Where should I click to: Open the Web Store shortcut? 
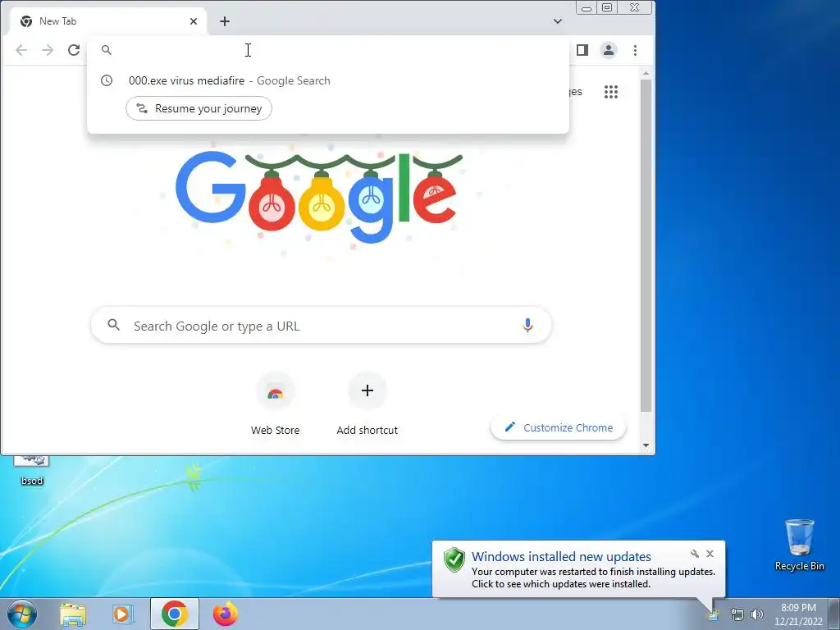(276, 404)
